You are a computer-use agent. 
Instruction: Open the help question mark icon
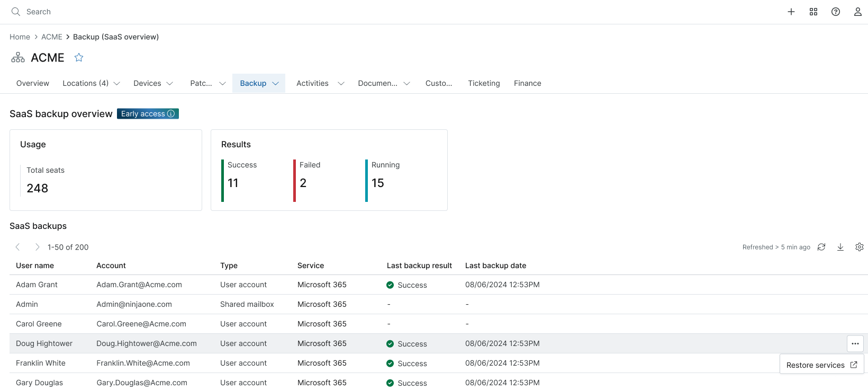836,12
